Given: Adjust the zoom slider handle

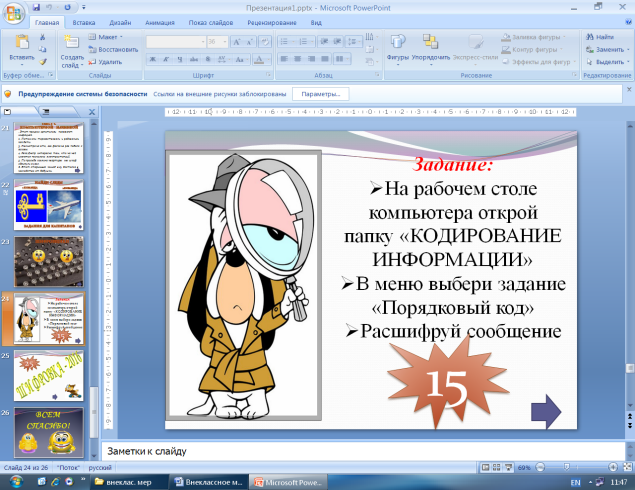Looking at the screenshot, I should [x=567, y=467].
